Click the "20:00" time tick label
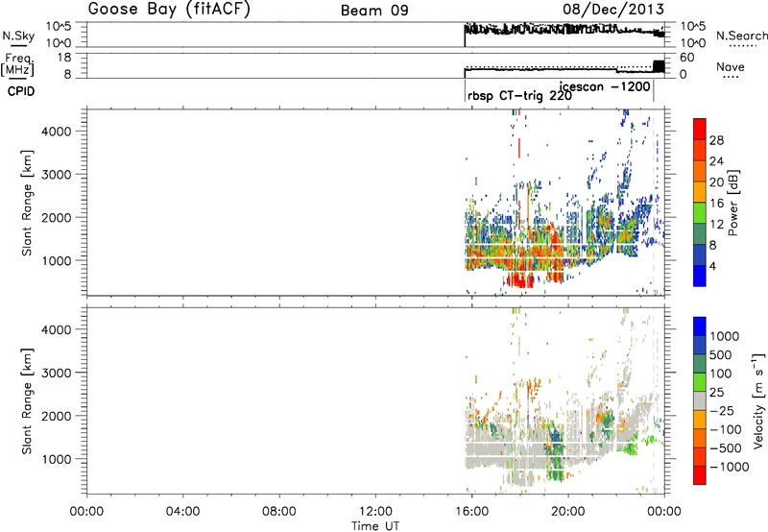This screenshot has height=532, width=768. pyautogui.click(x=567, y=512)
